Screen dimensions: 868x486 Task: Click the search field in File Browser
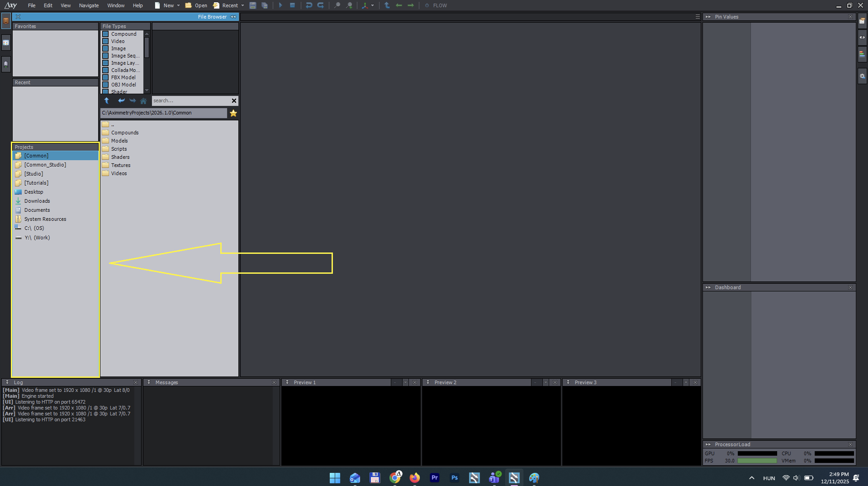[x=190, y=100]
